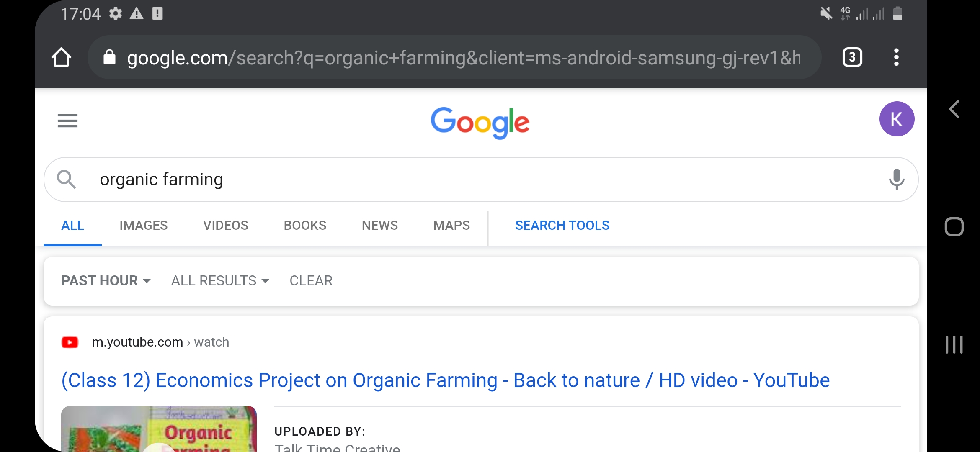Tap the battery icon in status bar
Viewport: 980px width, 452px height.
(x=897, y=13)
